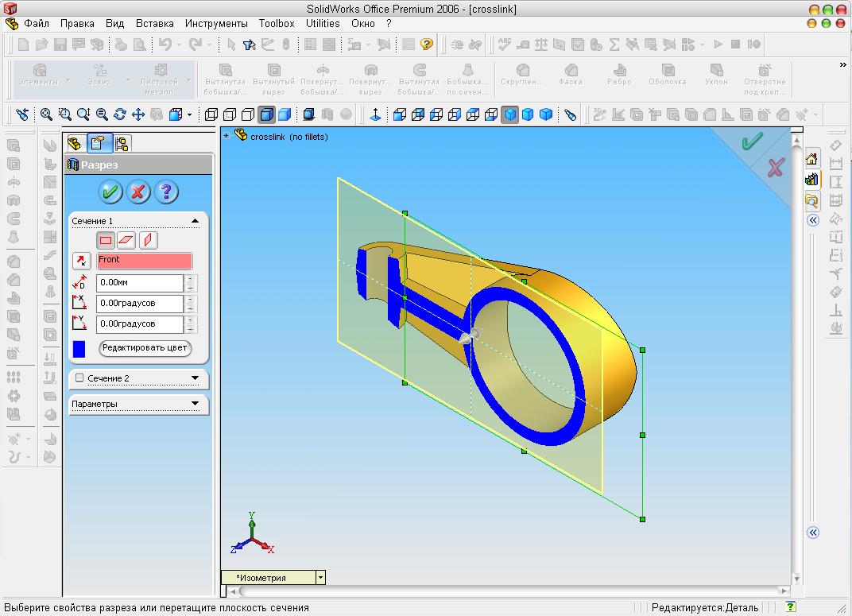Open the Utilities menu

coord(323,23)
